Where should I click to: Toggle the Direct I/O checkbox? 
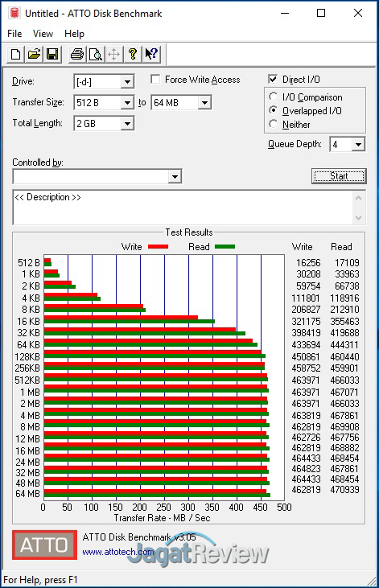pos(273,79)
